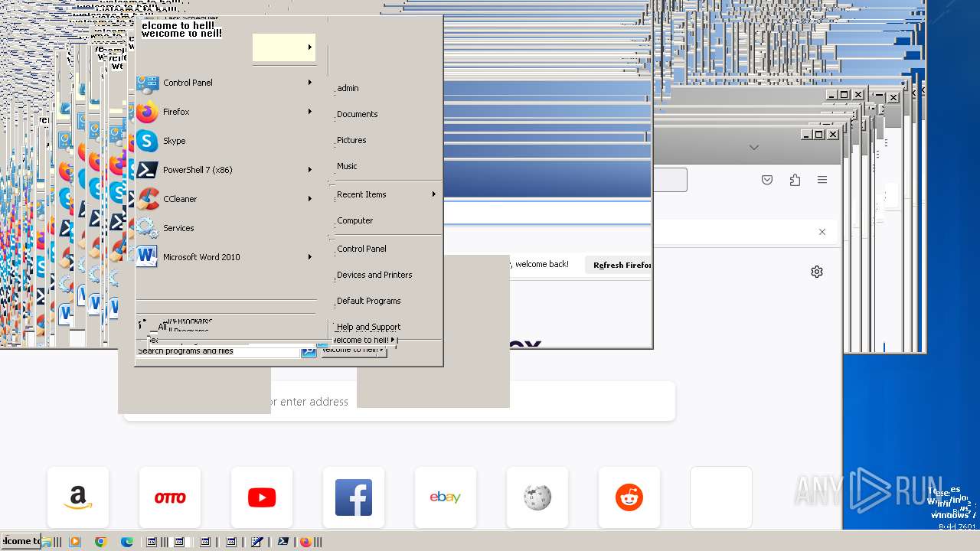
Task: Expand the CCleaner submenu arrow
Action: pos(310,199)
